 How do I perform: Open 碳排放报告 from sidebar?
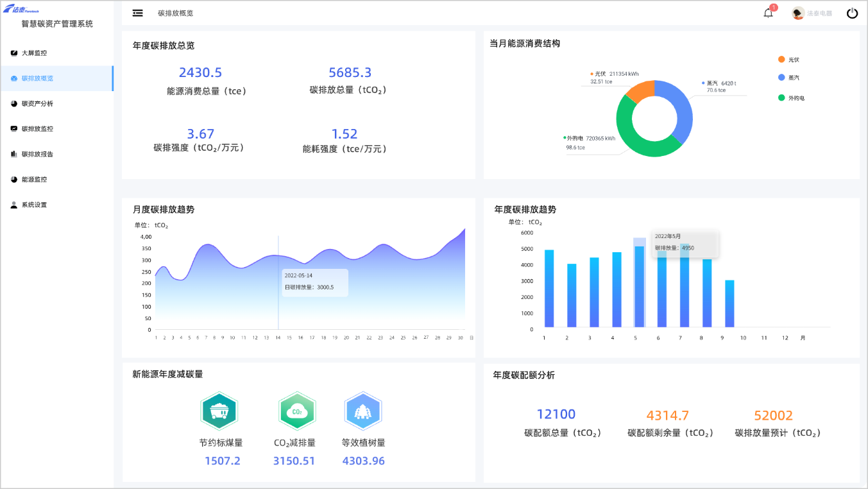coord(37,154)
